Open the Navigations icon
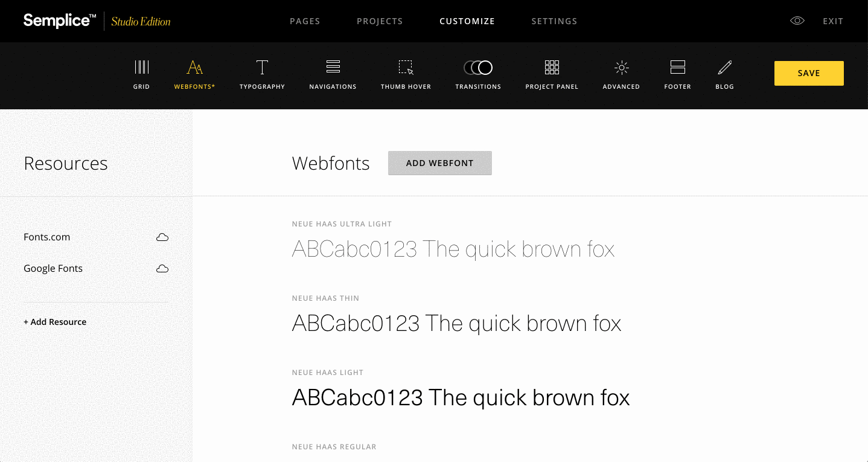This screenshot has width=868, height=462. [333, 67]
